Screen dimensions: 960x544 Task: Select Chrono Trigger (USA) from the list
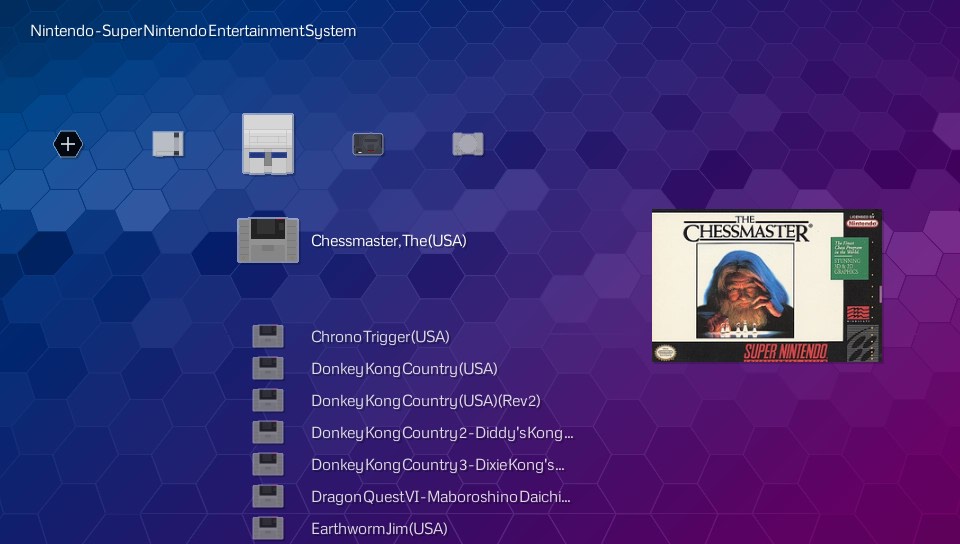pyautogui.click(x=380, y=337)
